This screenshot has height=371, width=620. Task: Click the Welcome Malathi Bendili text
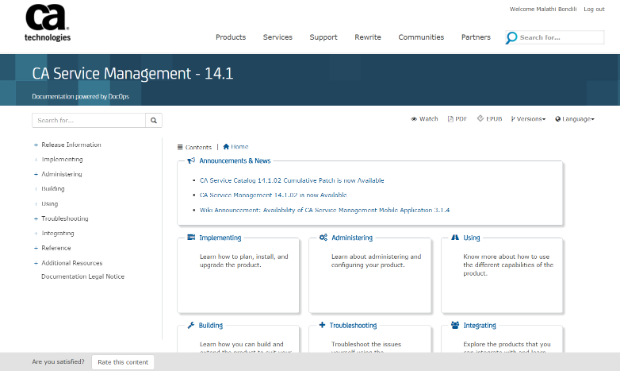[543, 9]
